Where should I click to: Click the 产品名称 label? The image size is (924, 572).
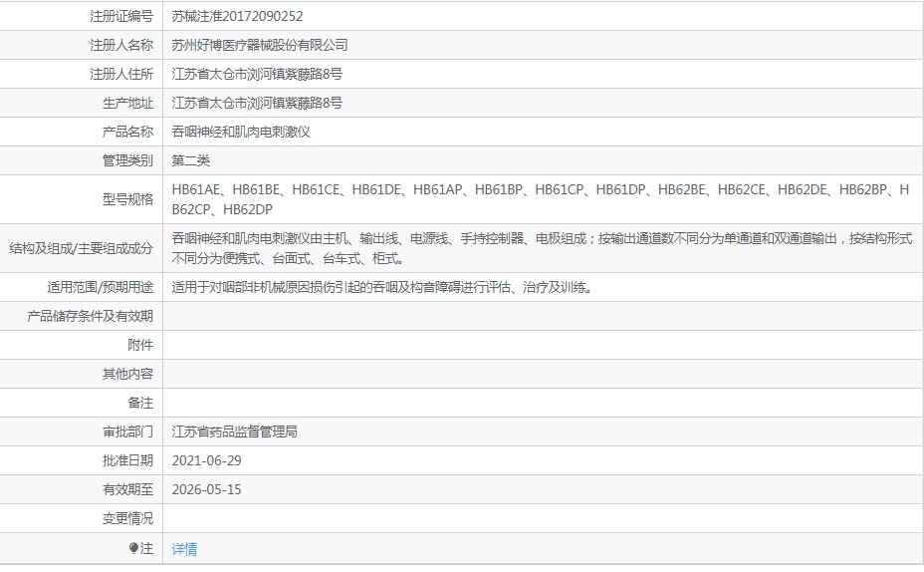click(x=127, y=133)
